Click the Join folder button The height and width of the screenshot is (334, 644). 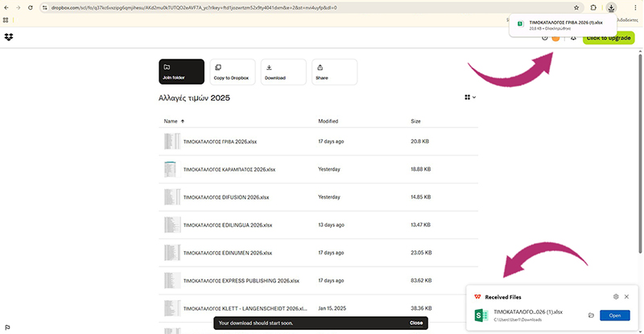tap(181, 72)
